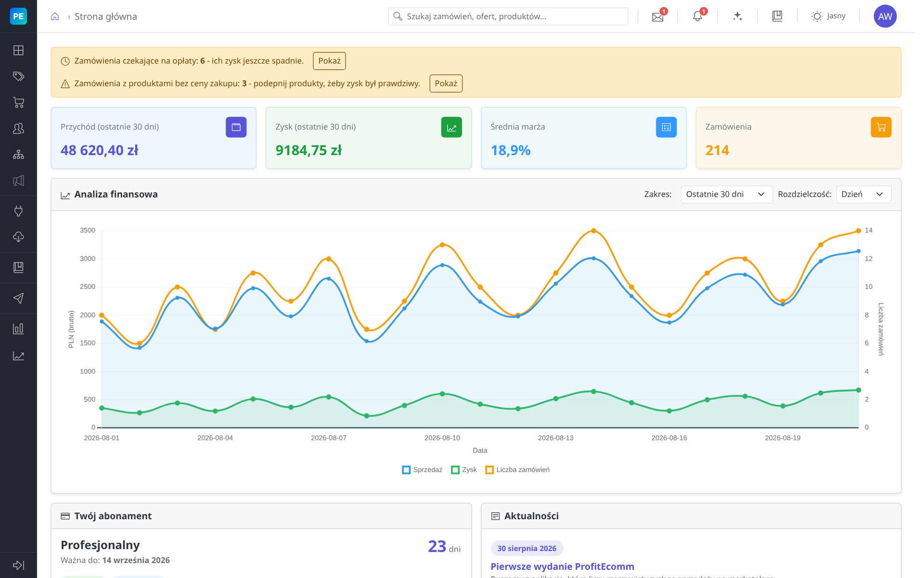Click the sparkles AI icon in header
Image resolution: width=924 pixels, height=578 pixels.
(737, 16)
